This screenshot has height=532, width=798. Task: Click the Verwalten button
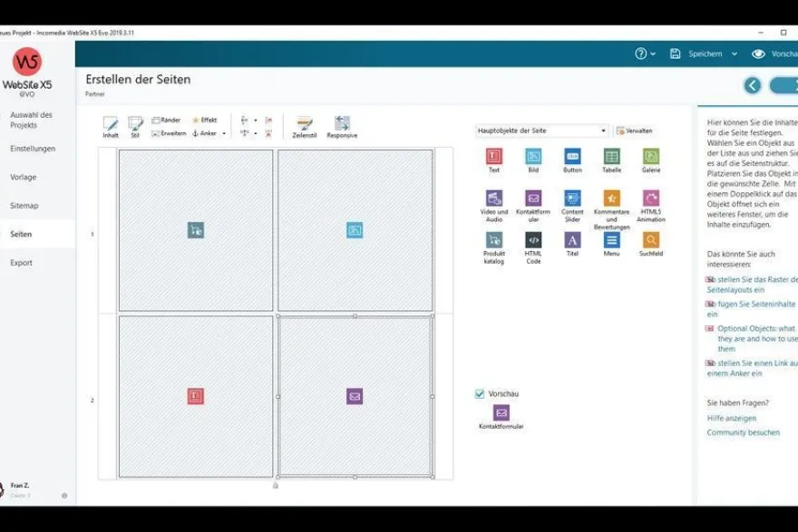(x=634, y=131)
